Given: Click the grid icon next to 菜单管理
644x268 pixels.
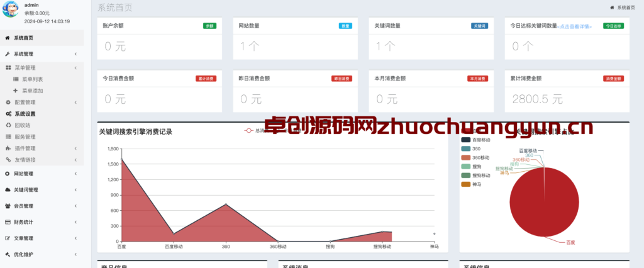Looking at the screenshot, I should pyautogui.click(x=8, y=68).
